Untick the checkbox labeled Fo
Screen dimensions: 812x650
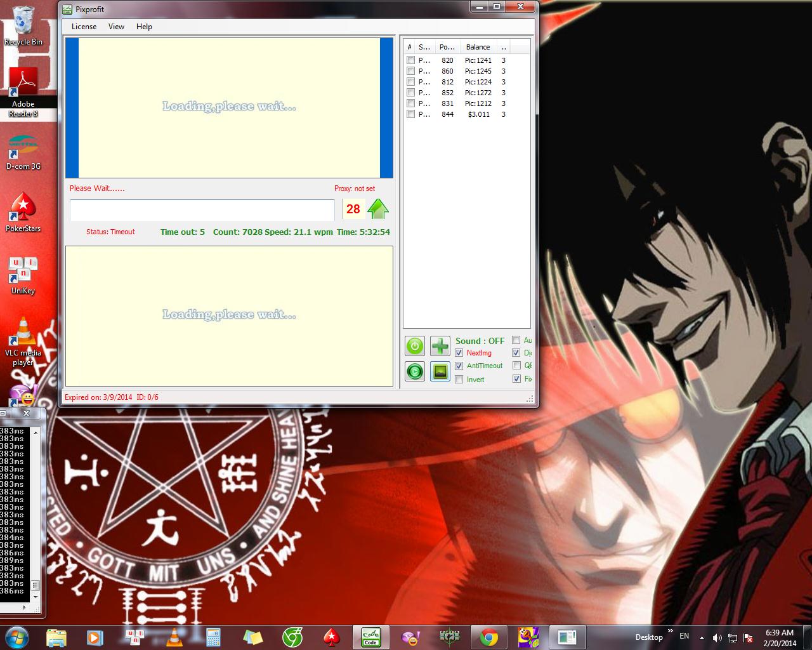516,379
